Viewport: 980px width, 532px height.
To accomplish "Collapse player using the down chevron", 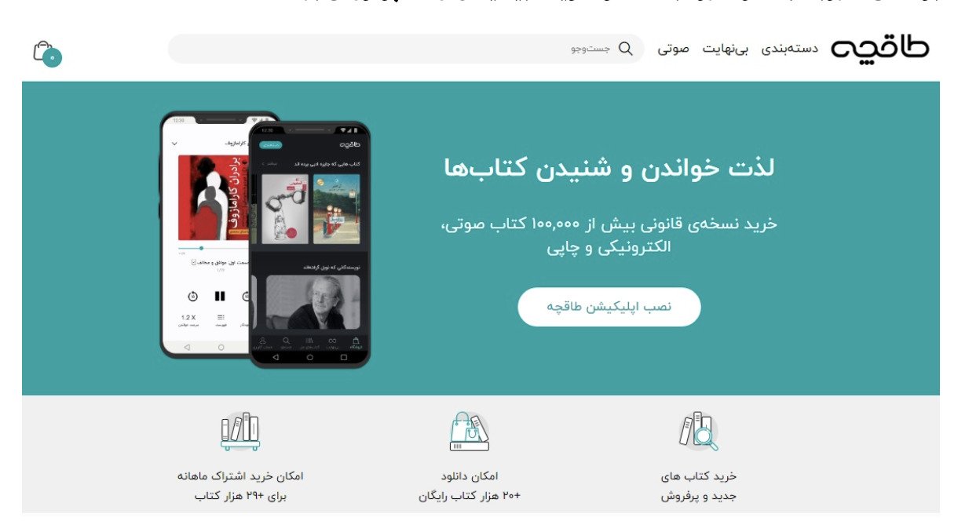I will pyautogui.click(x=174, y=144).
